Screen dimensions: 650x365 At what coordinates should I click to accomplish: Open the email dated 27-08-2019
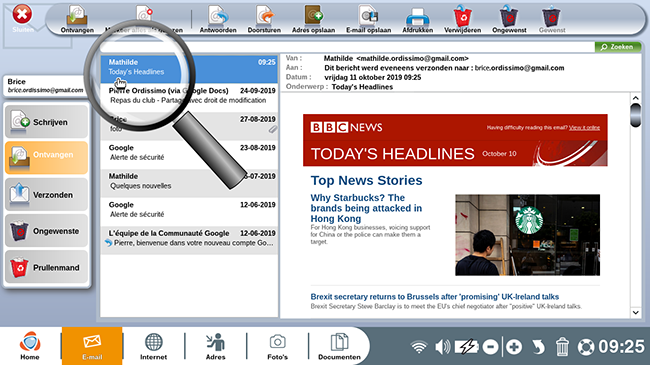pos(189,126)
